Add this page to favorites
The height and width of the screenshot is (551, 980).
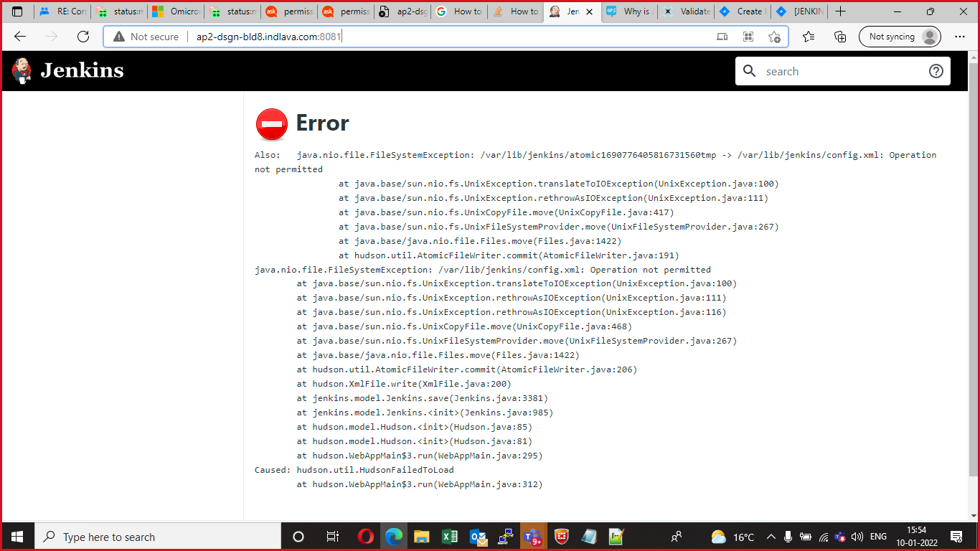(774, 37)
